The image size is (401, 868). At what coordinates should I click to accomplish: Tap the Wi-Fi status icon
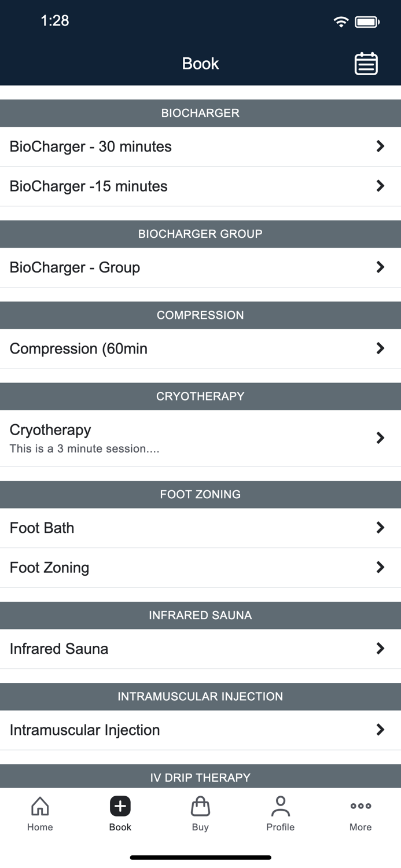pos(341,22)
